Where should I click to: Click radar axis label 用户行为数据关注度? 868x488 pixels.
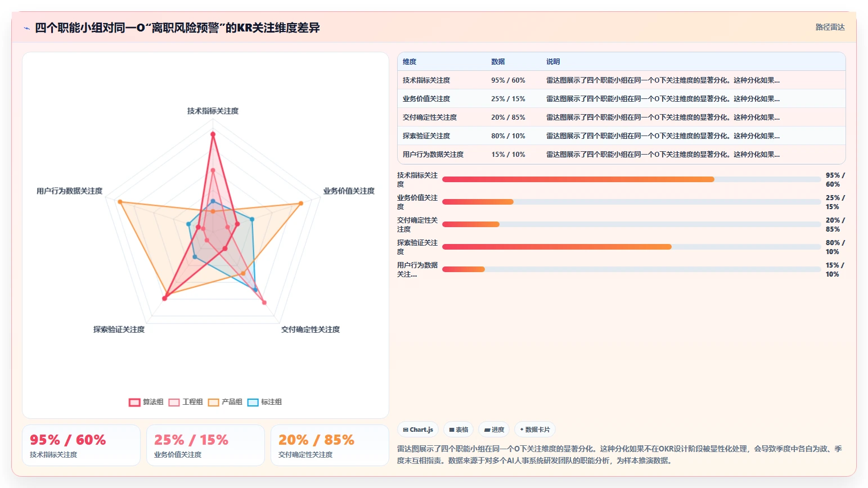click(x=69, y=191)
